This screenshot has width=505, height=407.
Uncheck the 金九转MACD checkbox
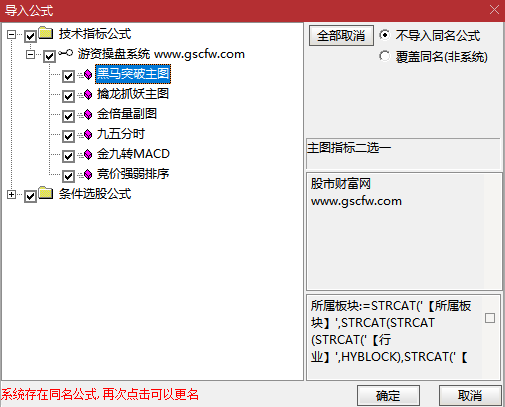[x=68, y=156]
